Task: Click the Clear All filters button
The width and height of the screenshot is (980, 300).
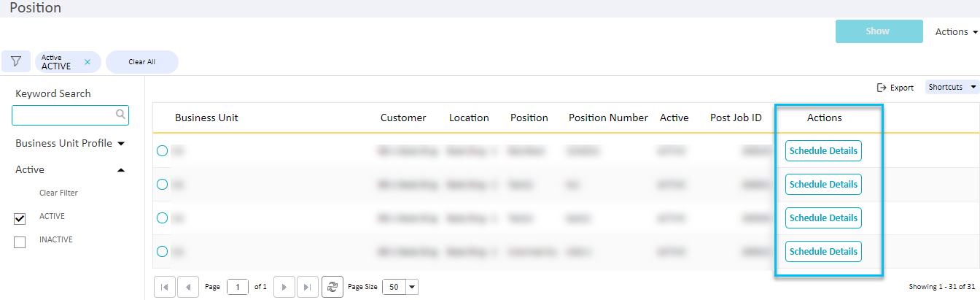Action: click(141, 62)
